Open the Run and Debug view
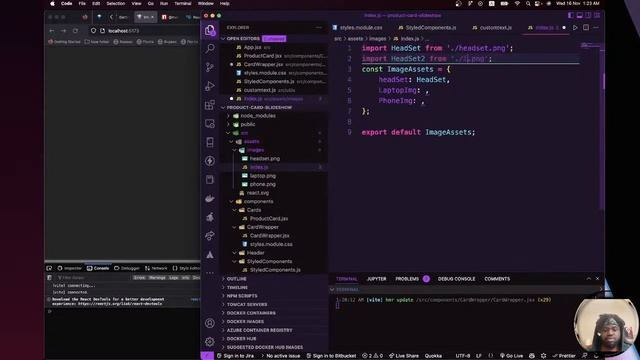Viewport: 640px width, 360px height. [210, 86]
